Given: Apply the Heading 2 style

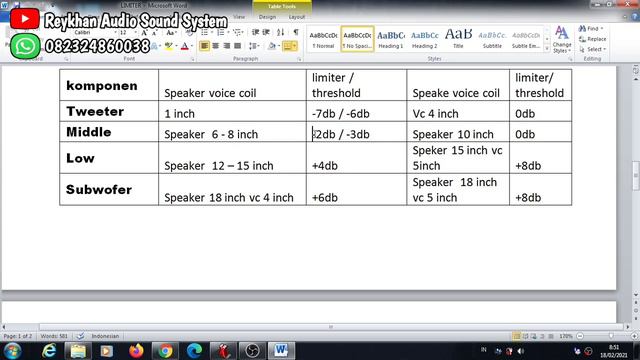Looking at the screenshot, I should [424, 40].
